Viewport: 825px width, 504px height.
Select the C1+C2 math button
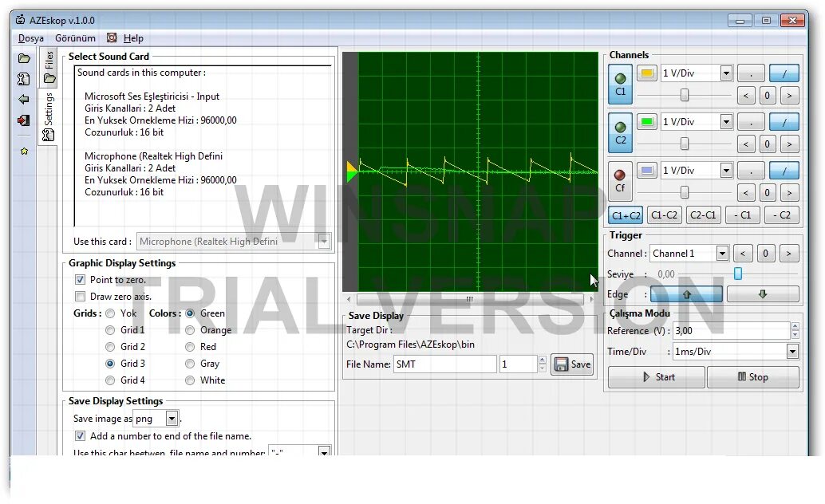click(x=626, y=215)
